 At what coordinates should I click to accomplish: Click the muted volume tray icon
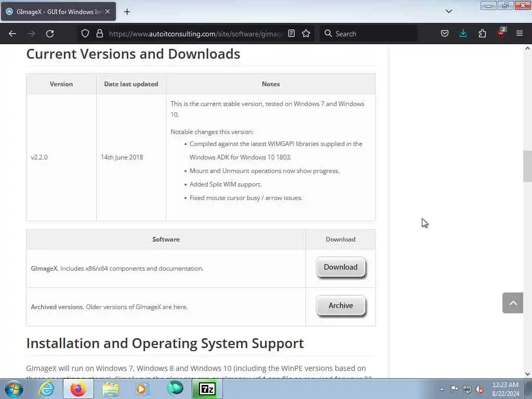tap(480, 389)
